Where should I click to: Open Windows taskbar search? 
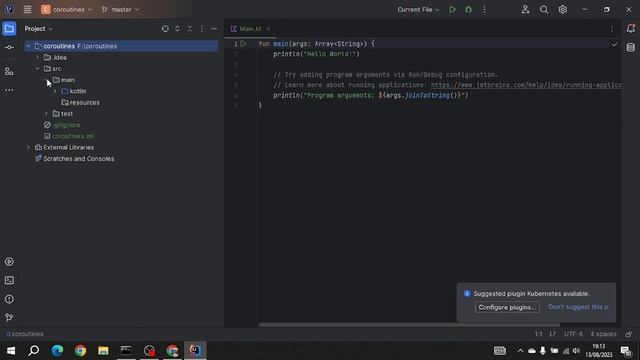[x=34, y=351]
